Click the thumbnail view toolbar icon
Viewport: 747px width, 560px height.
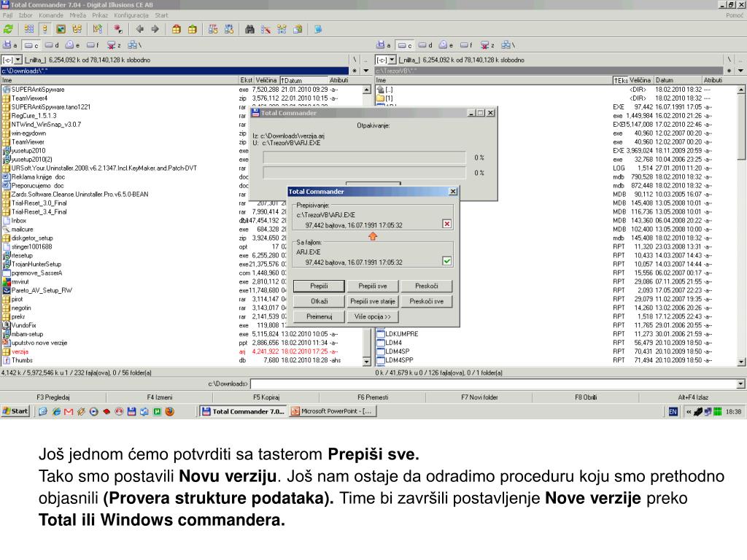(61, 29)
